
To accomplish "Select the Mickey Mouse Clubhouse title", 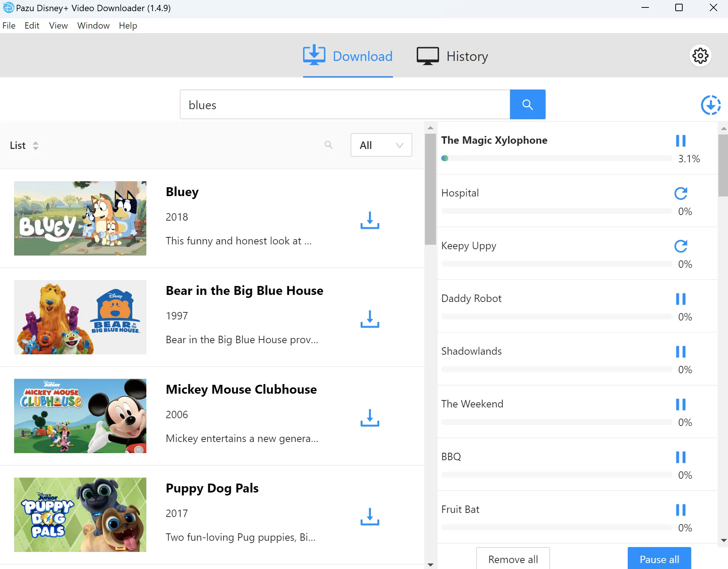I will click(x=241, y=389).
